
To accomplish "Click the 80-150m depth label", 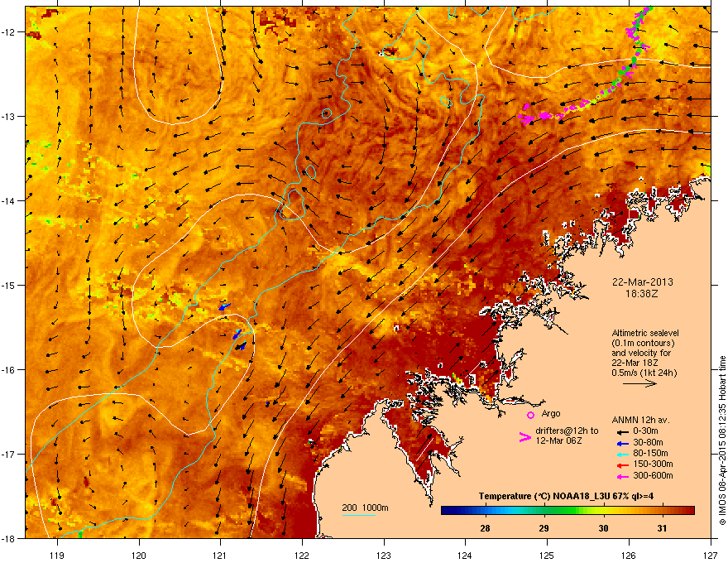I will click(x=650, y=454).
